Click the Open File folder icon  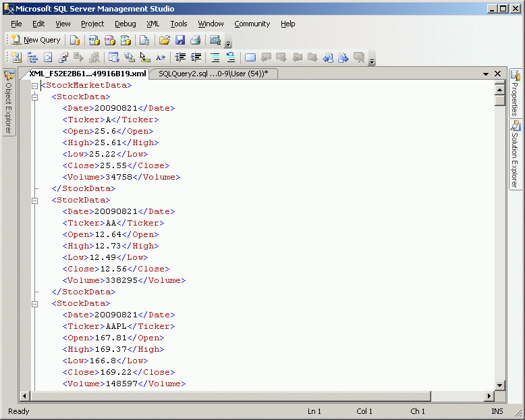(x=165, y=40)
